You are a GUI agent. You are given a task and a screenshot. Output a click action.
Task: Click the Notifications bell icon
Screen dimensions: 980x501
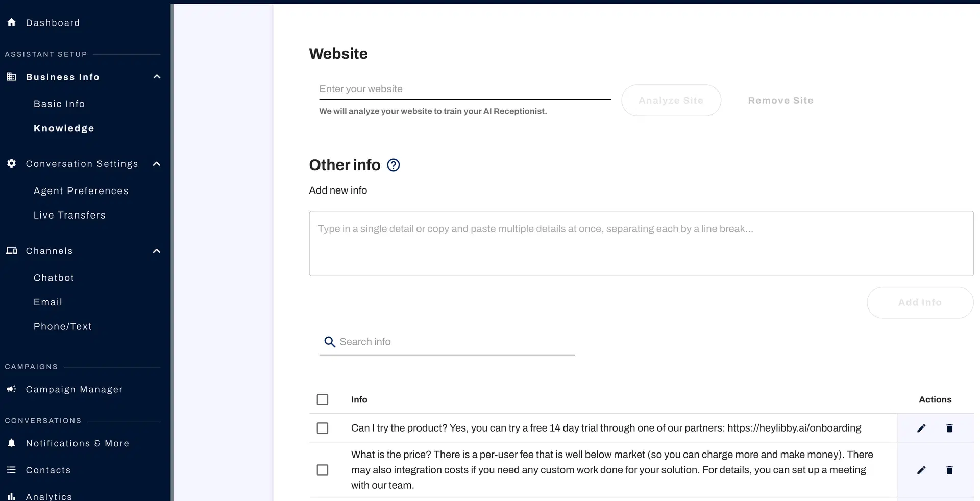pyautogui.click(x=12, y=443)
